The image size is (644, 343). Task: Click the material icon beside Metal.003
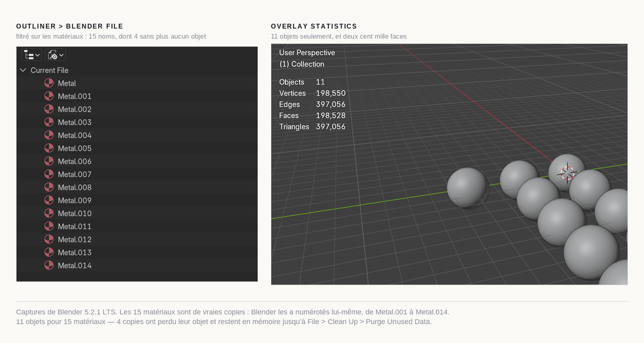[x=49, y=122]
